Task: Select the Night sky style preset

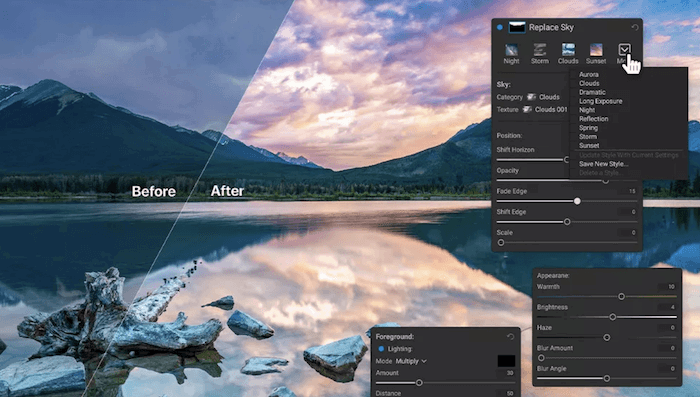Action: (x=511, y=54)
